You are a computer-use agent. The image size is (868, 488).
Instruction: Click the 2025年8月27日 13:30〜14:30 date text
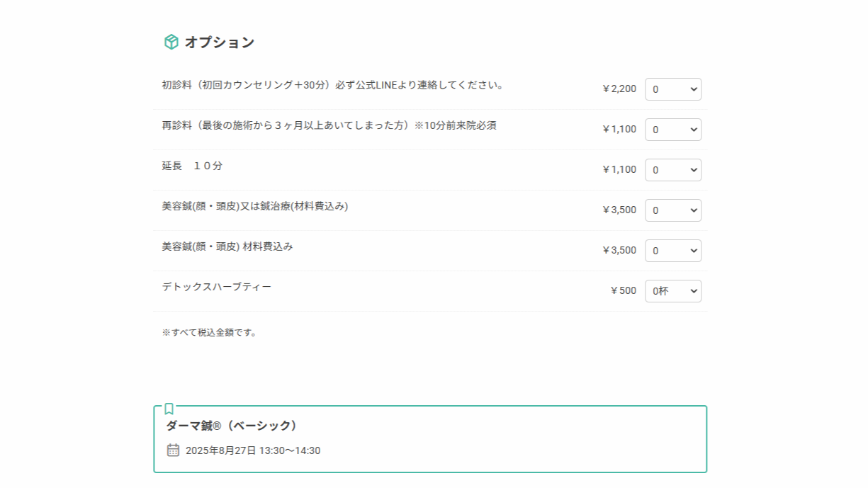click(253, 450)
